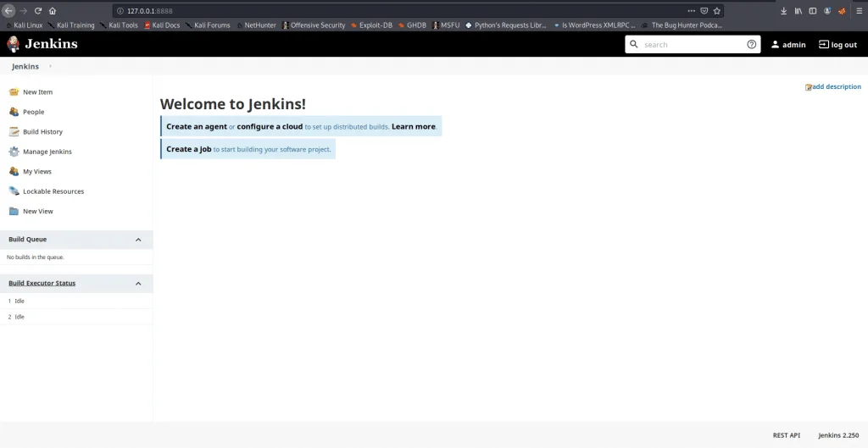The height and width of the screenshot is (448, 868).
Task: Open the REST API footer link
Action: [x=787, y=435]
